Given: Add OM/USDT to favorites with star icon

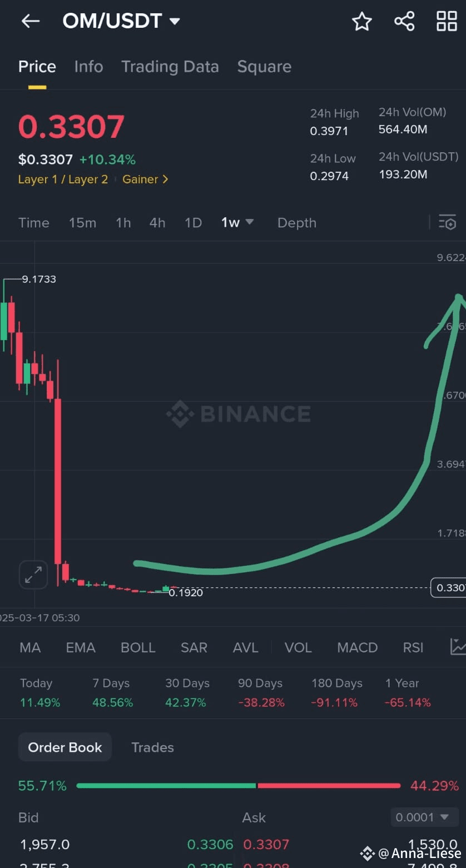Looking at the screenshot, I should (361, 21).
